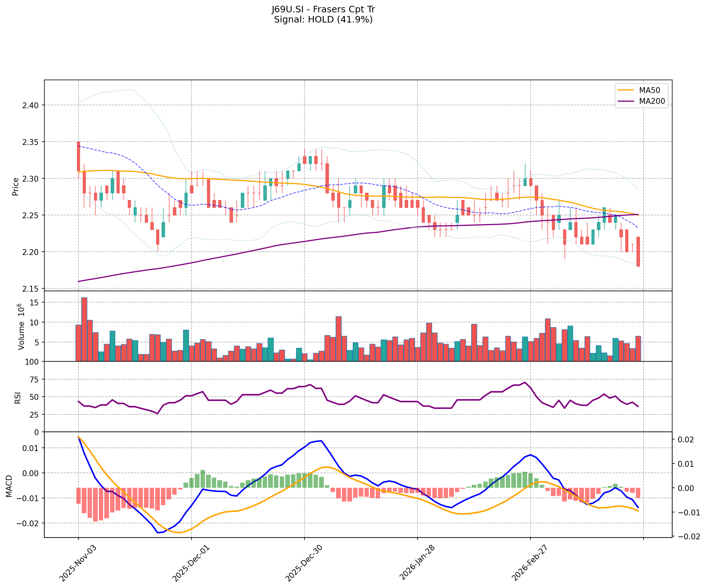
Task: Click the last red candlestick on the right
Action: pos(638,251)
